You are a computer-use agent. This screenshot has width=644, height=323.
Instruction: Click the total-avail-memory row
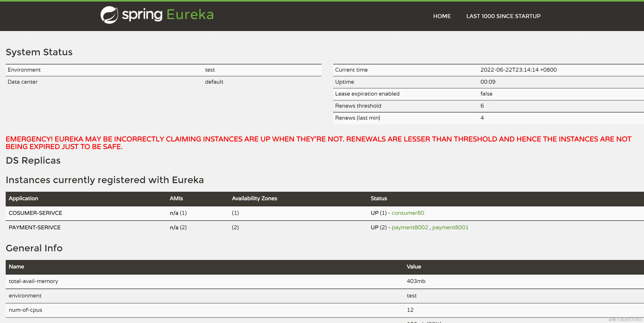tap(33, 281)
